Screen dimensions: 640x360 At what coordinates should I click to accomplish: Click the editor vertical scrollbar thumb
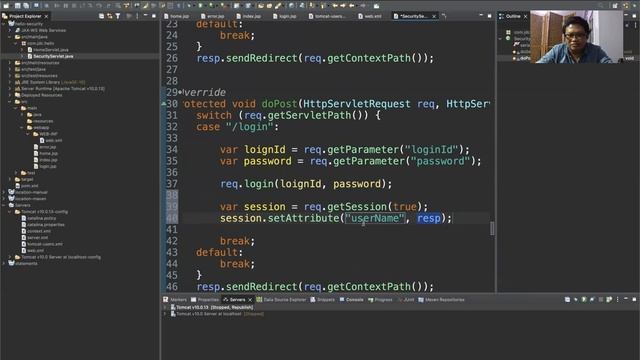click(x=492, y=228)
